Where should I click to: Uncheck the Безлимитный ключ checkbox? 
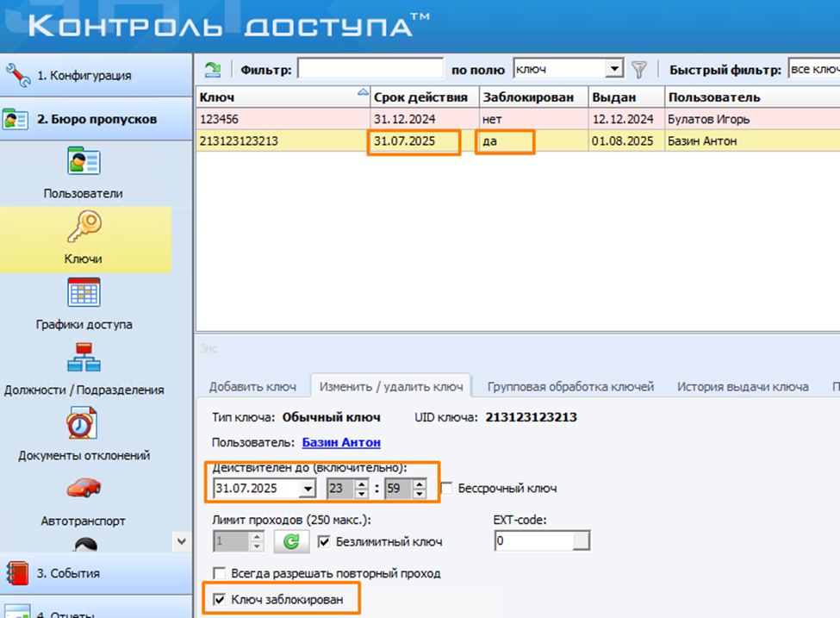(x=324, y=542)
